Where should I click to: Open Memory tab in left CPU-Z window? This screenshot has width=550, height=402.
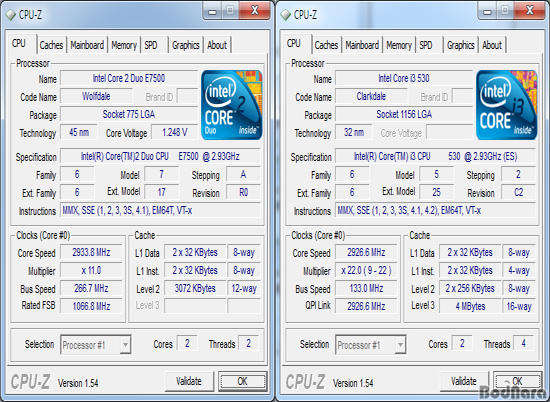(x=124, y=45)
